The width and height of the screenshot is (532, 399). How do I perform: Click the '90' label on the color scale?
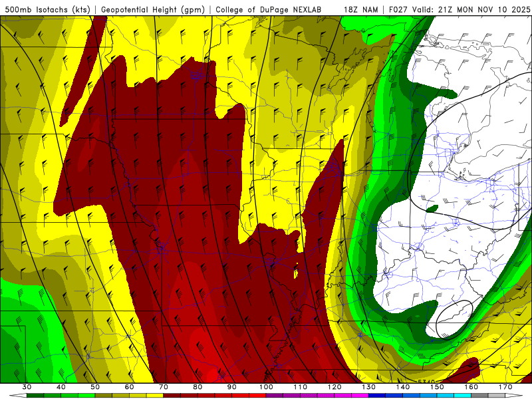point(231,387)
